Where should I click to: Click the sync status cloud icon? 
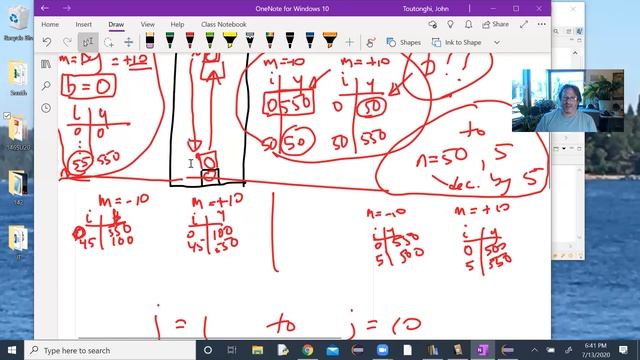pos(433,24)
